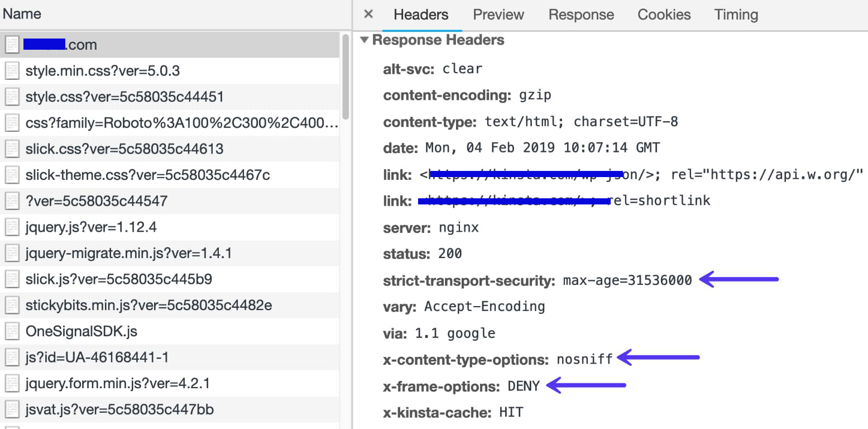Click file icon beside jquery.js?ver=1.12.4
This screenshot has height=429, width=868.
click(12, 227)
